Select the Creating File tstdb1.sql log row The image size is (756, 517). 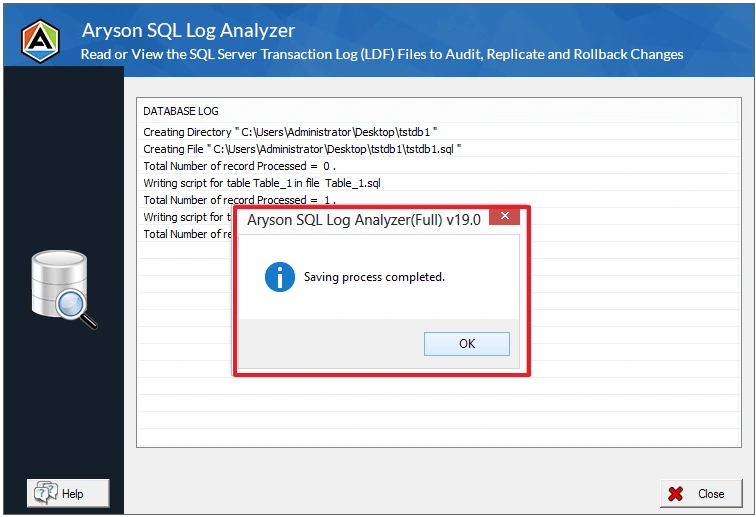click(x=438, y=149)
